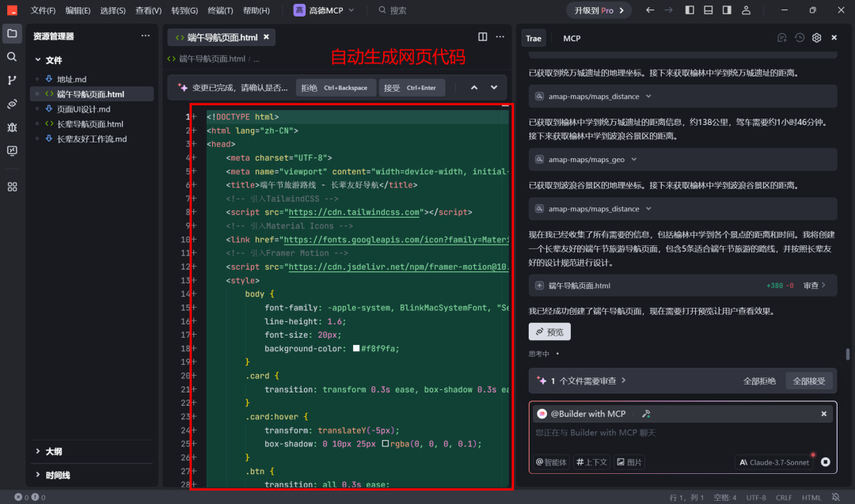
Task: Click the 预览 preview button
Action: 549,332
